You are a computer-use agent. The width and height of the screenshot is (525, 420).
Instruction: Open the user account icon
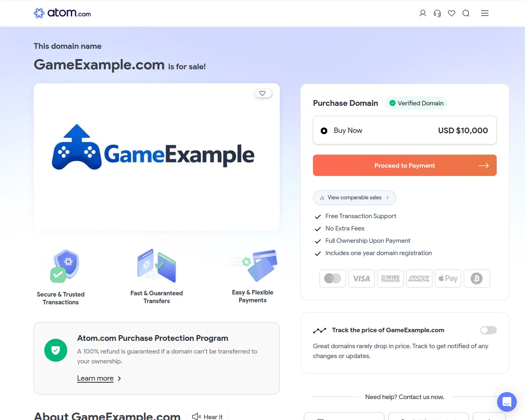423,13
